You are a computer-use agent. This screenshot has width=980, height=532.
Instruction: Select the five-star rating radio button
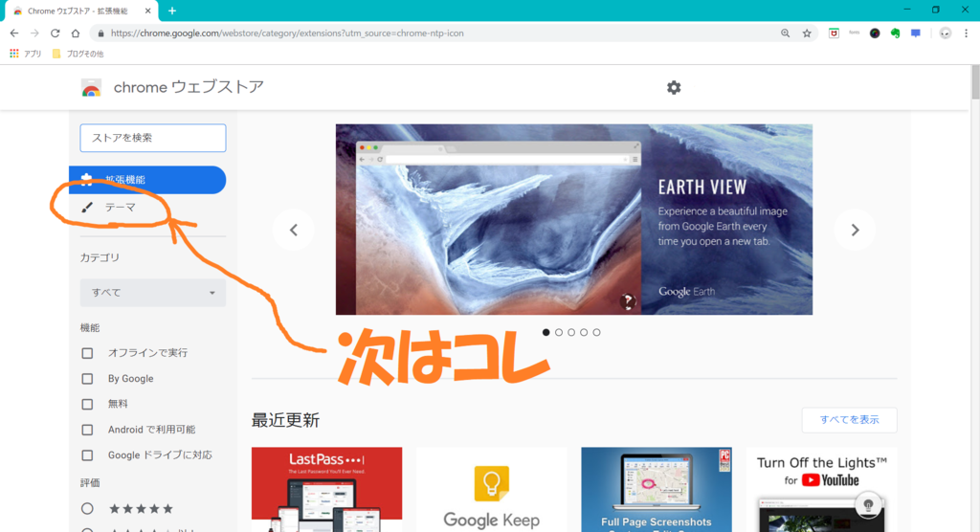[87, 509]
